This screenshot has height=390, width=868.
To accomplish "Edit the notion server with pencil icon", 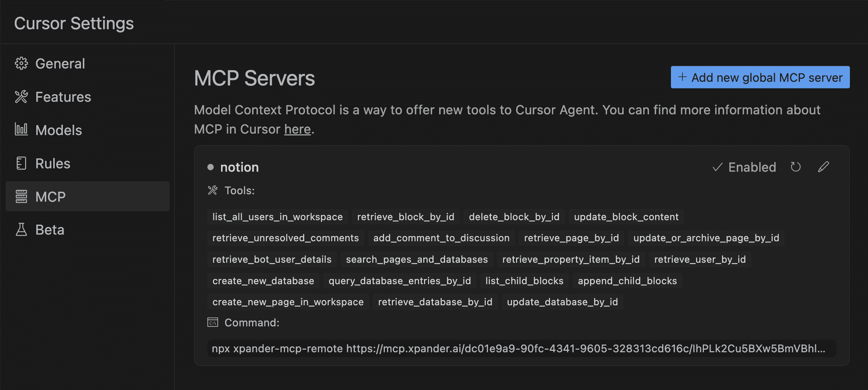I will (824, 167).
